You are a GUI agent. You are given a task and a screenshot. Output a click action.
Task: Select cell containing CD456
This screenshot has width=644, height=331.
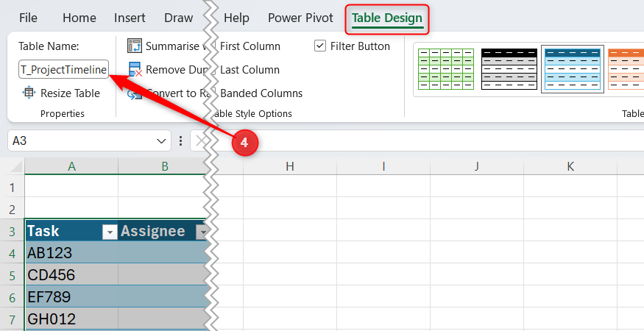[x=71, y=275]
